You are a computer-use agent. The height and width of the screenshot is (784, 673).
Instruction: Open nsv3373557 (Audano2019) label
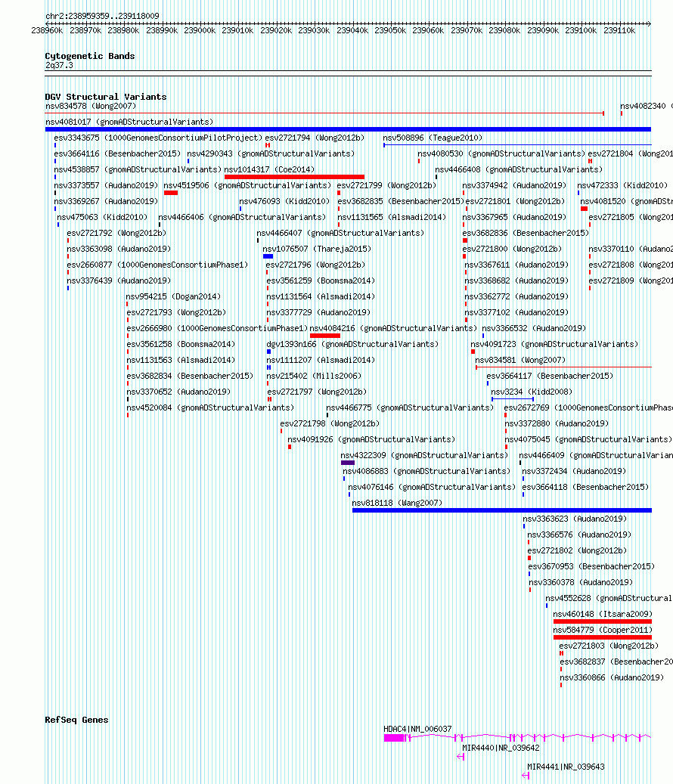(106, 185)
